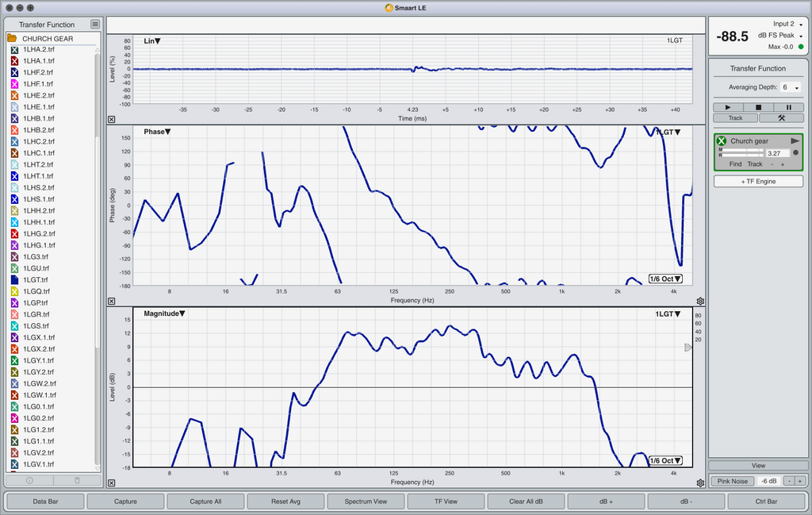
Task: Close the Magnitude plot pane
Action: pos(111,483)
